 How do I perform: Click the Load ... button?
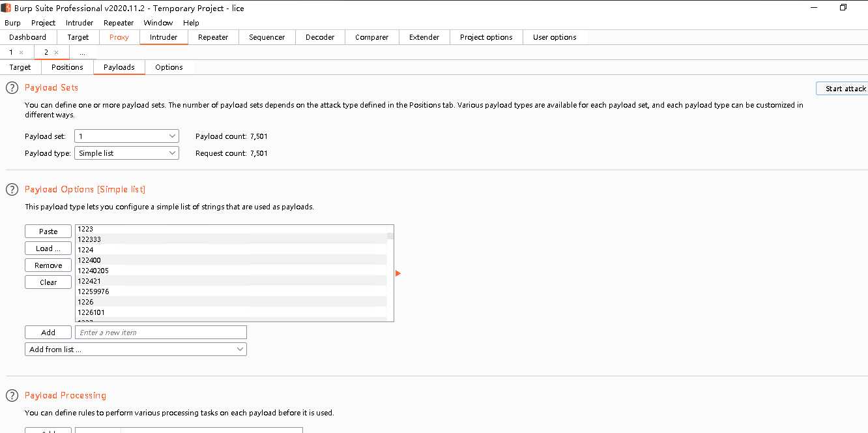(x=48, y=248)
